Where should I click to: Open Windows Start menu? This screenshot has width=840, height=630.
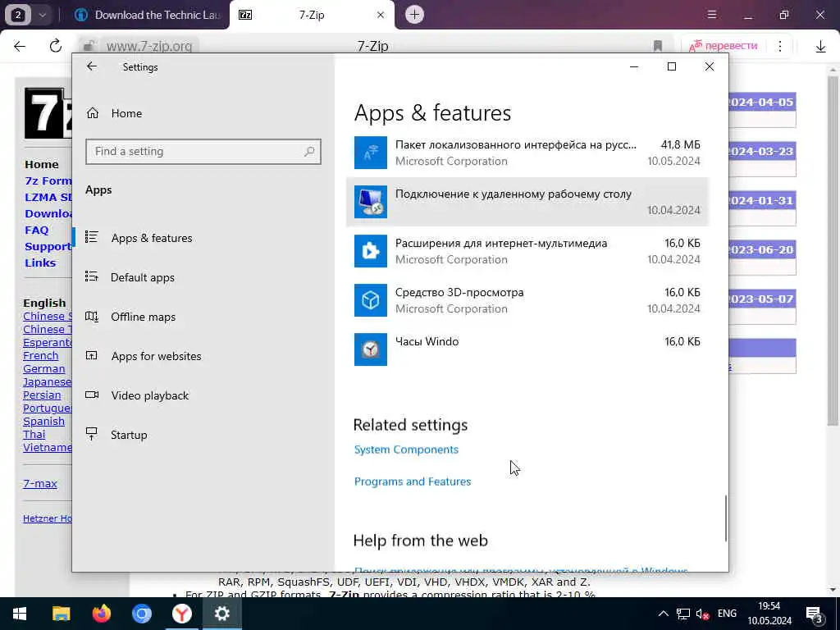pyautogui.click(x=20, y=614)
